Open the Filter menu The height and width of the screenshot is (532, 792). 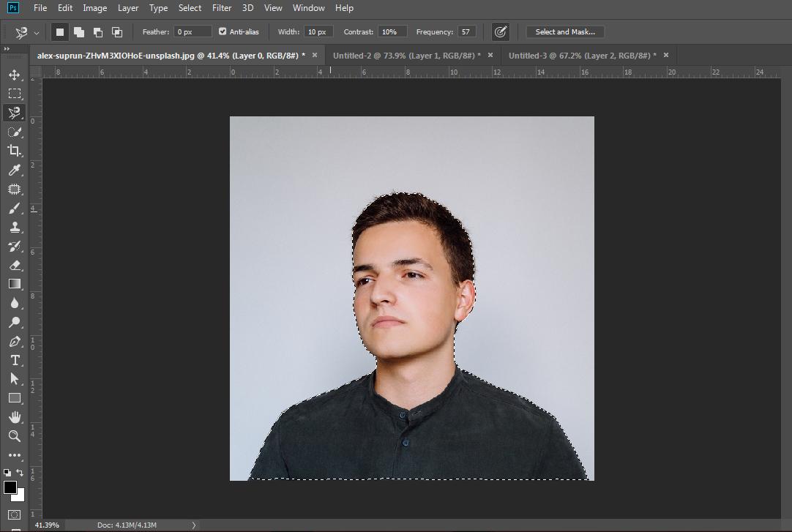(221, 8)
